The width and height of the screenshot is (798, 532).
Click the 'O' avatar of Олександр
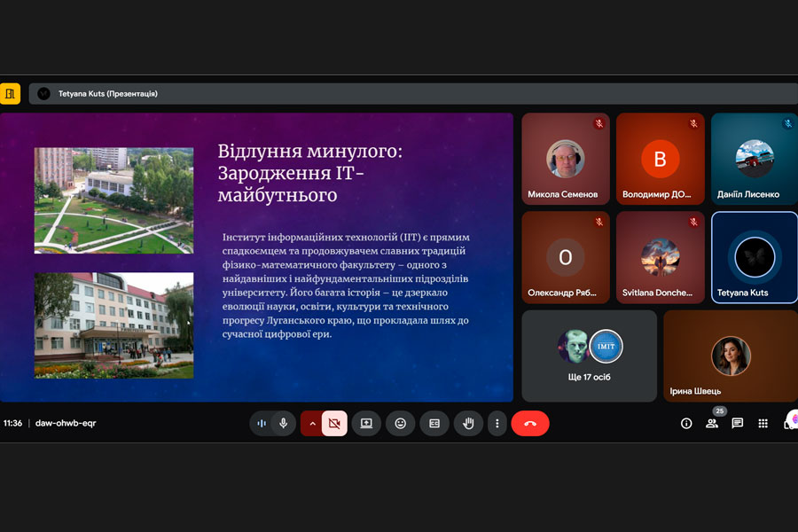[x=566, y=258]
